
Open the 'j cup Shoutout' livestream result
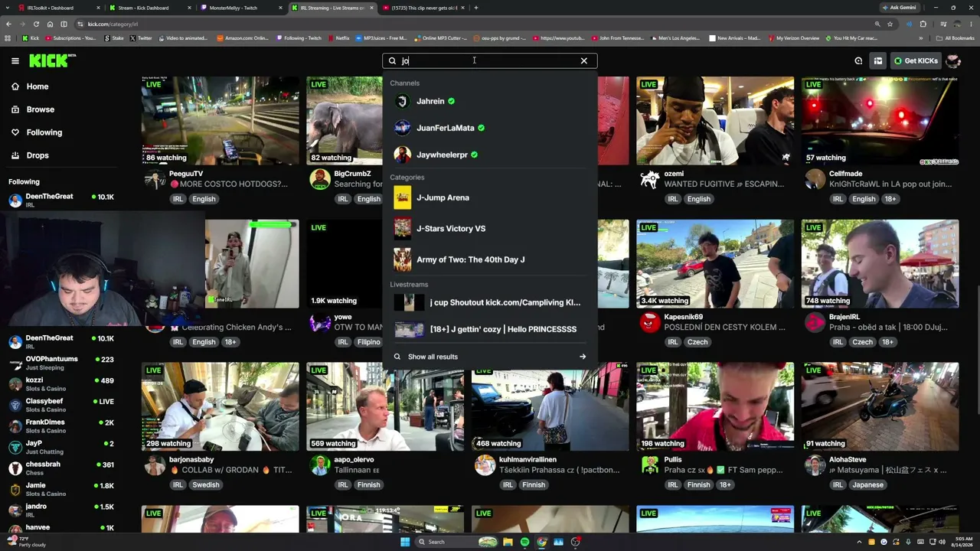pyautogui.click(x=490, y=302)
